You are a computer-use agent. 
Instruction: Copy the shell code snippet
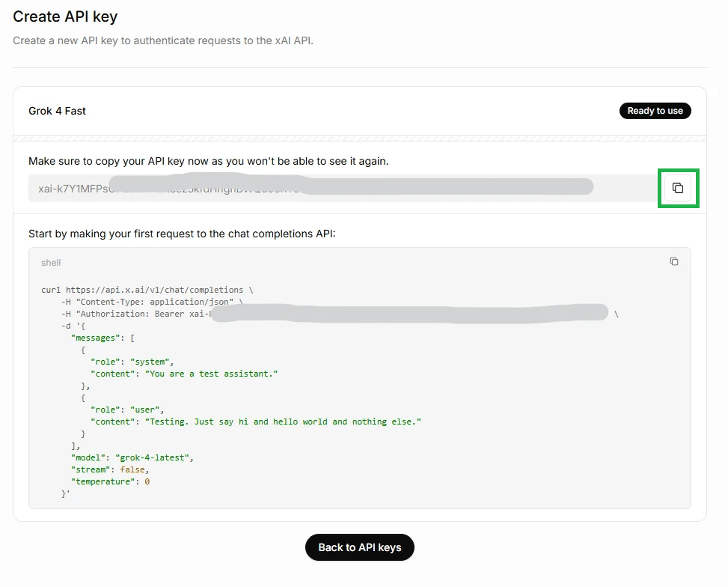[673, 262]
